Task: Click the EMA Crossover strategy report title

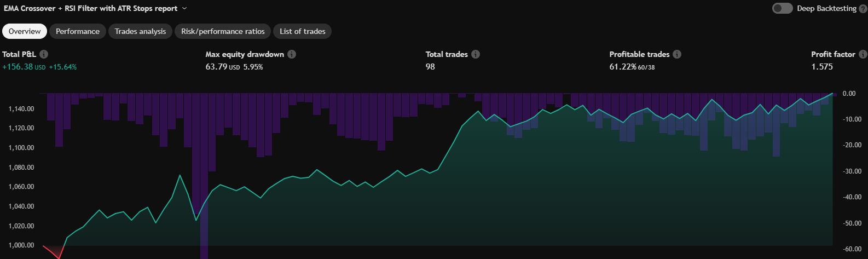Action: pos(90,8)
